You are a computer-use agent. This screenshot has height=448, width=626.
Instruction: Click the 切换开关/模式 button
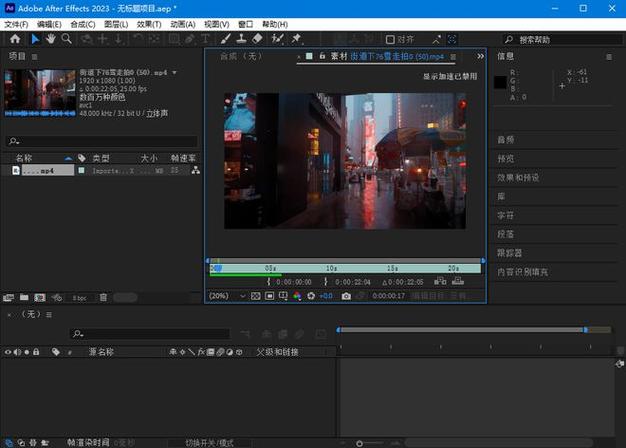(x=210, y=443)
